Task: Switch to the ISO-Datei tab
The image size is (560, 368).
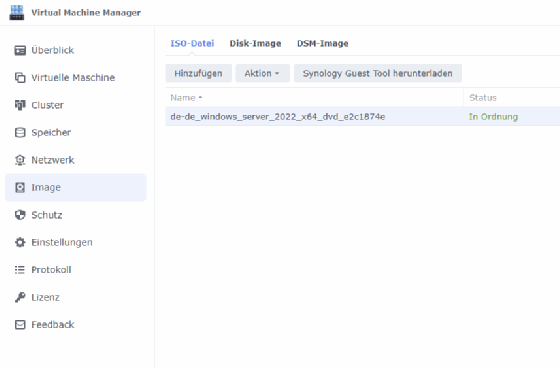Action: point(192,44)
